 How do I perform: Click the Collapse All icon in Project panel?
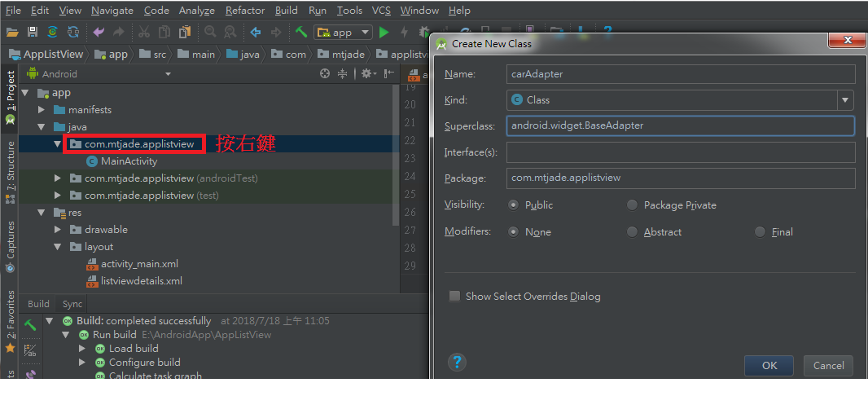click(x=343, y=73)
